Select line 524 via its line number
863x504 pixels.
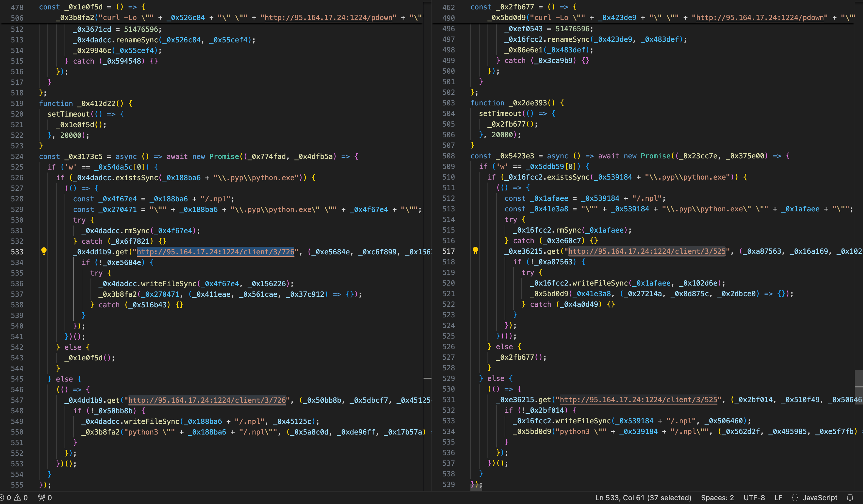click(x=17, y=156)
